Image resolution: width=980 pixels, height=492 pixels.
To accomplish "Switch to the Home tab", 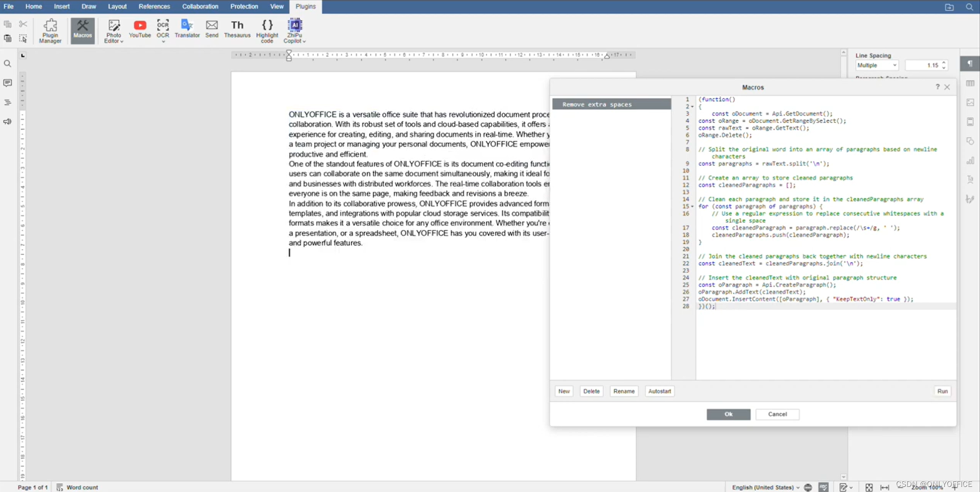I will click(34, 7).
